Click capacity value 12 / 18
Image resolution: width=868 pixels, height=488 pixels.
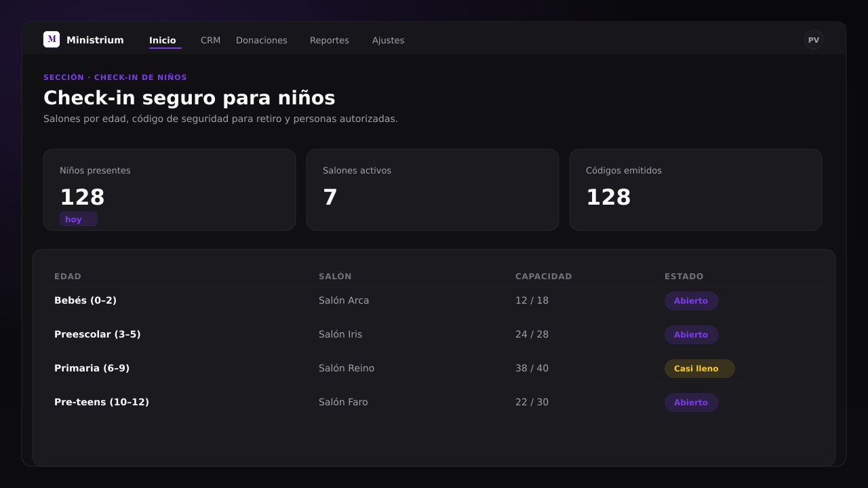pyautogui.click(x=532, y=300)
